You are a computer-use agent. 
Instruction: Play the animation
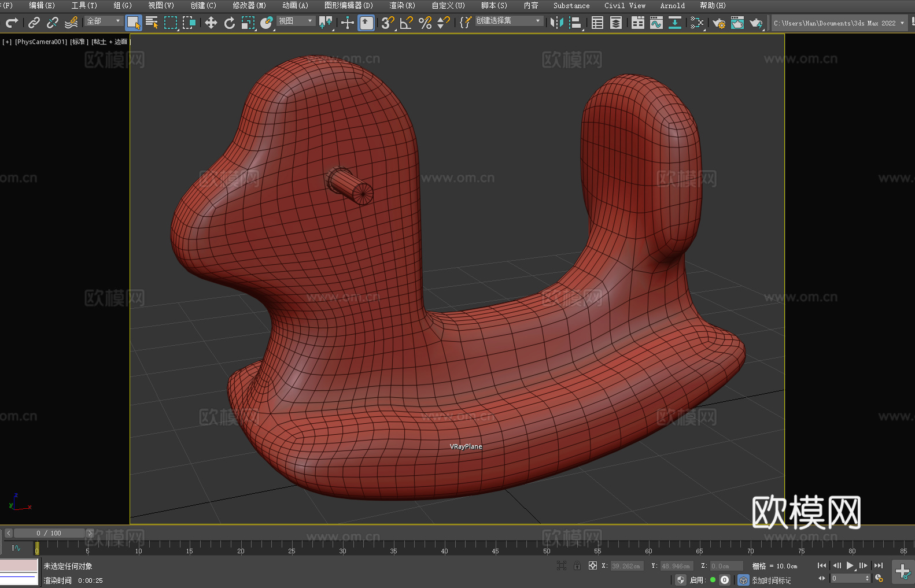(x=850, y=565)
